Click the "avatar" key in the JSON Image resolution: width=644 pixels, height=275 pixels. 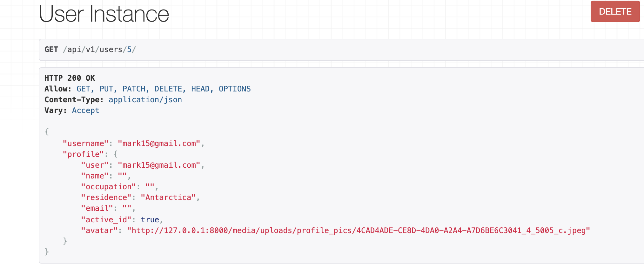99,231
